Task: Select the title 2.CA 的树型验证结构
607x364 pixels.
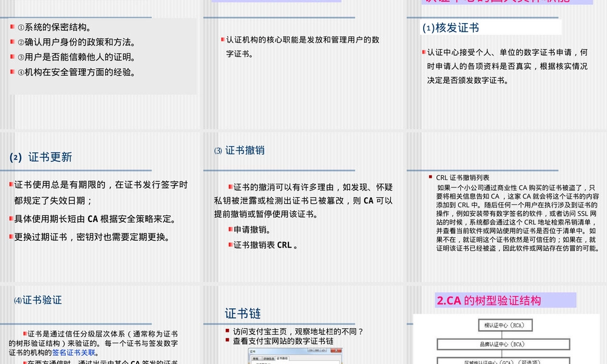Action: coord(489,300)
